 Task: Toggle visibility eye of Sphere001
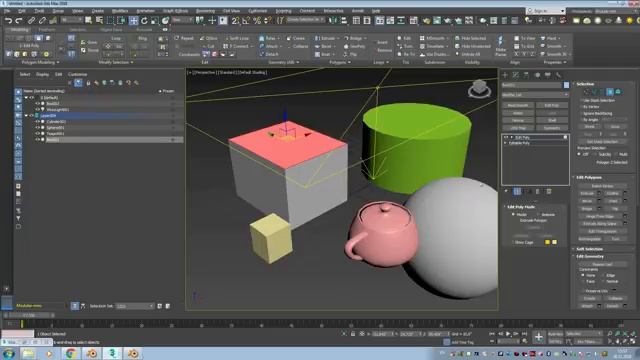click(37, 128)
